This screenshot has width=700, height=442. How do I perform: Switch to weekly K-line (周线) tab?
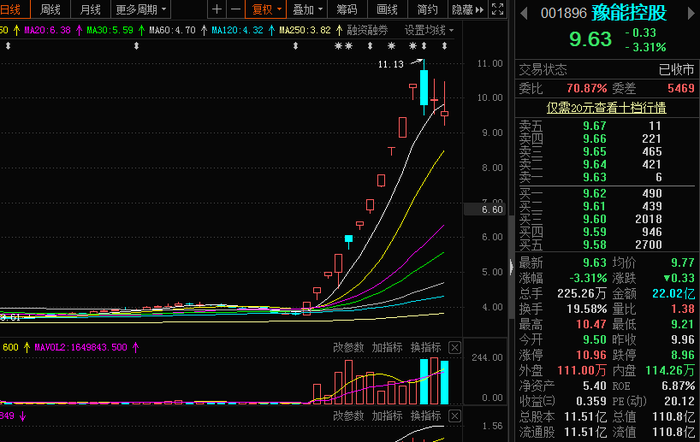[50, 9]
